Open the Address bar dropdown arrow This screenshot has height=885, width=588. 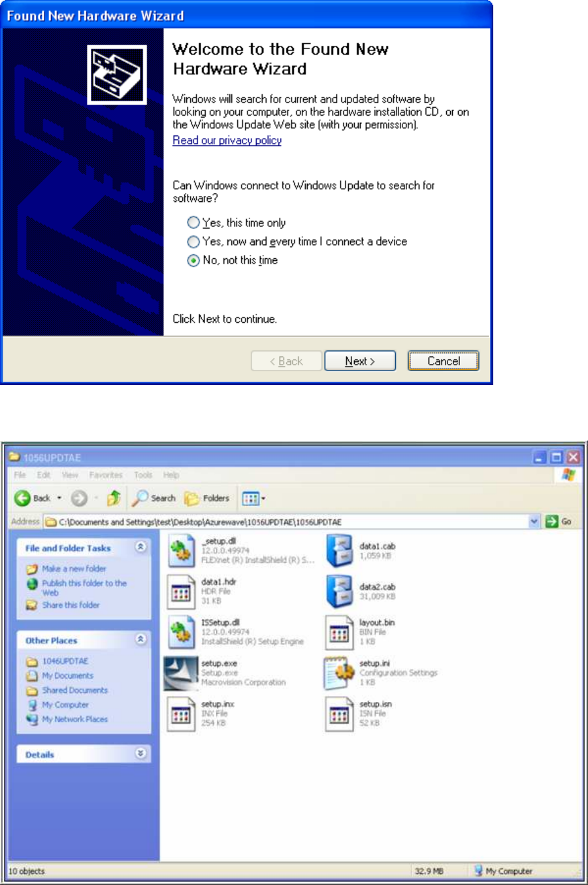[x=534, y=521]
